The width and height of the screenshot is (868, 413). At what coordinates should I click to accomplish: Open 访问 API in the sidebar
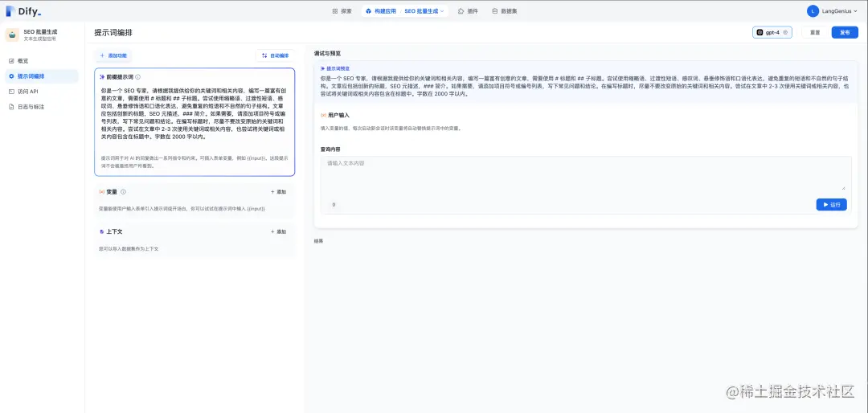43,92
